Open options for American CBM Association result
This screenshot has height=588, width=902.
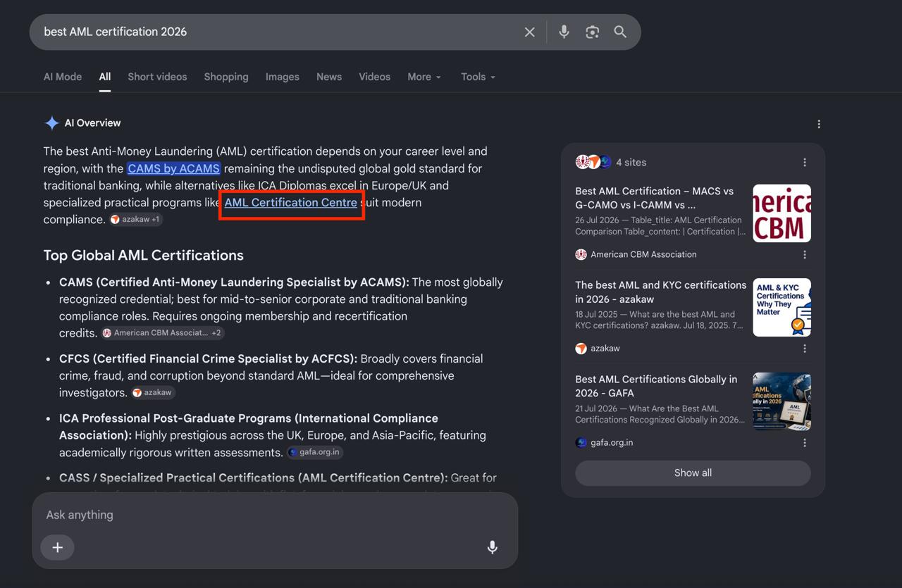point(805,255)
